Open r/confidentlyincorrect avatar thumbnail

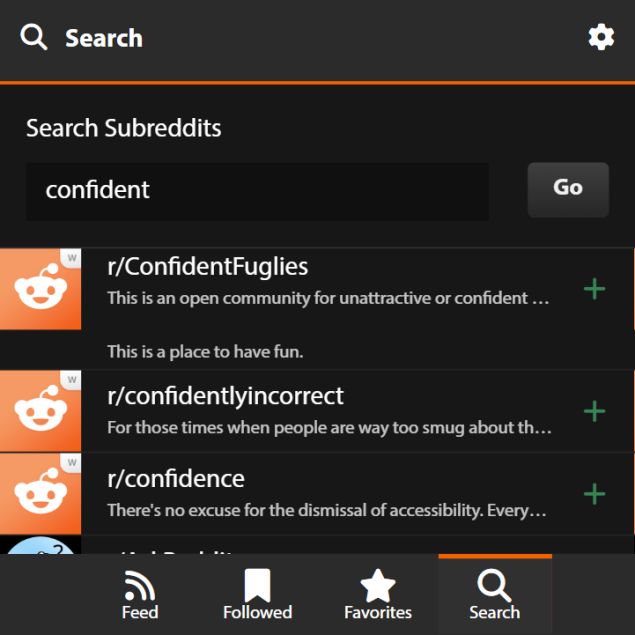40,411
